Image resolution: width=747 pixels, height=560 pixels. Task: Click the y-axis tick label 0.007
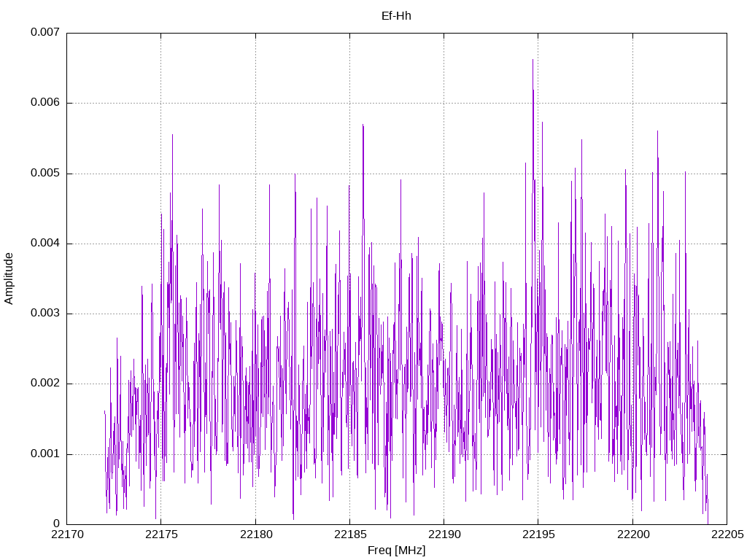pyautogui.click(x=45, y=32)
